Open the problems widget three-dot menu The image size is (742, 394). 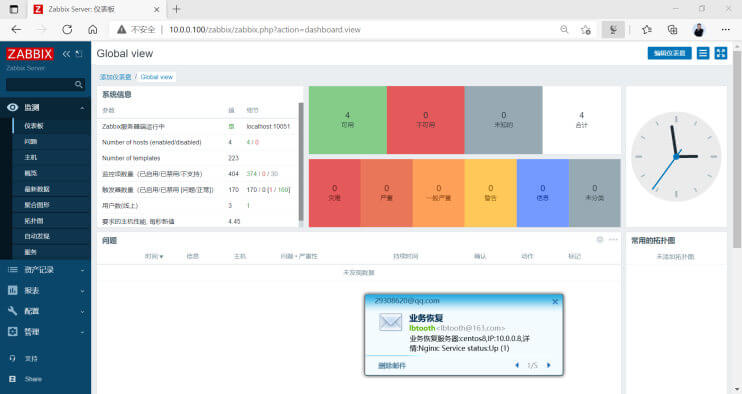tap(613, 240)
